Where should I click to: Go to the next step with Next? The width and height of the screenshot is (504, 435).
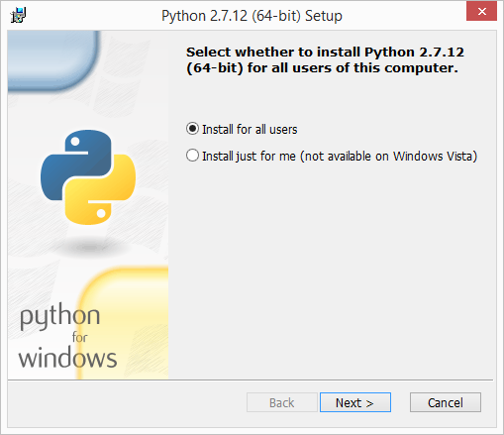(x=355, y=402)
